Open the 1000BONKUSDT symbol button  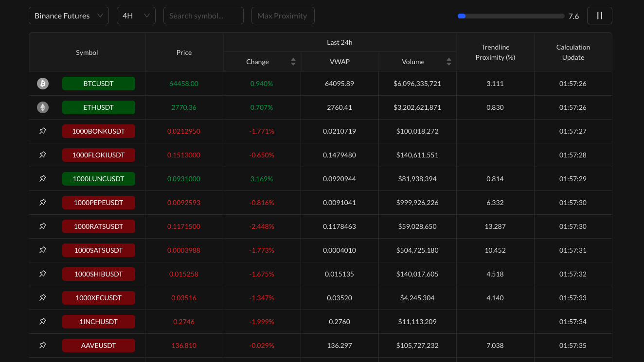[x=99, y=131]
